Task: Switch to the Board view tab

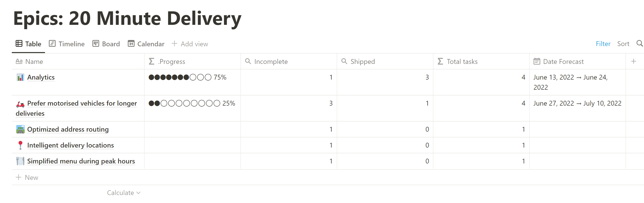Action: (x=106, y=44)
